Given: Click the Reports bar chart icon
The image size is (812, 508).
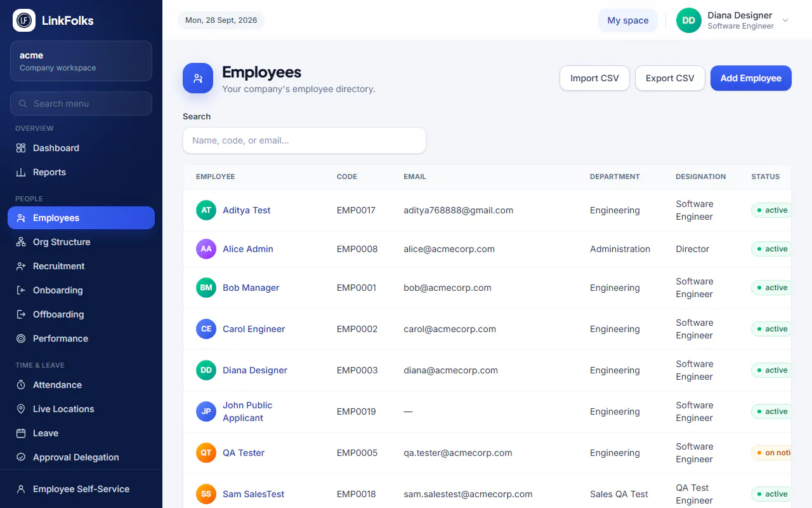Looking at the screenshot, I should pos(21,172).
